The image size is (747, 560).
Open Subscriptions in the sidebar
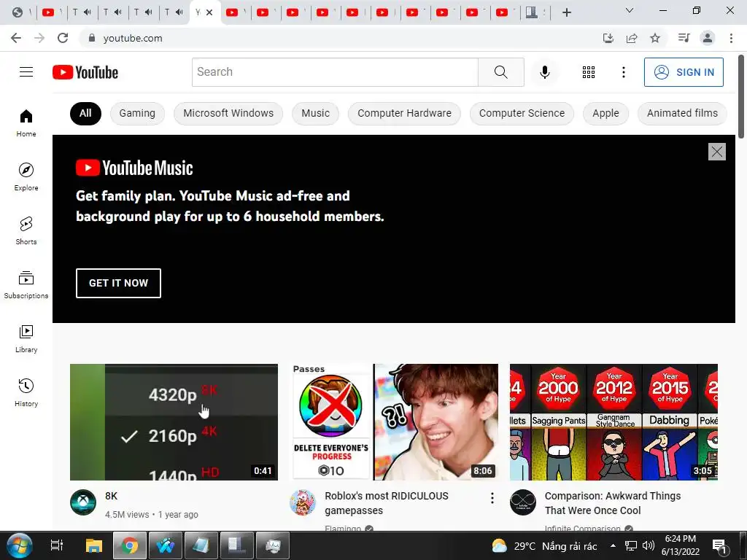click(x=26, y=284)
